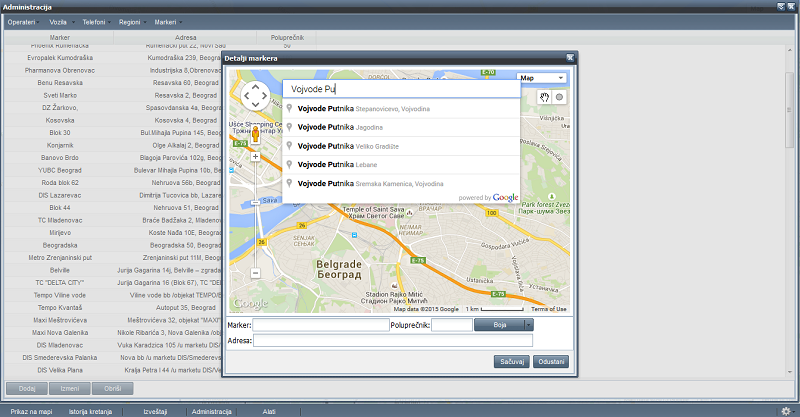Image resolution: width=800 pixels, height=417 pixels.
Task: Zoom in with the map plus button
Action: [256, 157]
